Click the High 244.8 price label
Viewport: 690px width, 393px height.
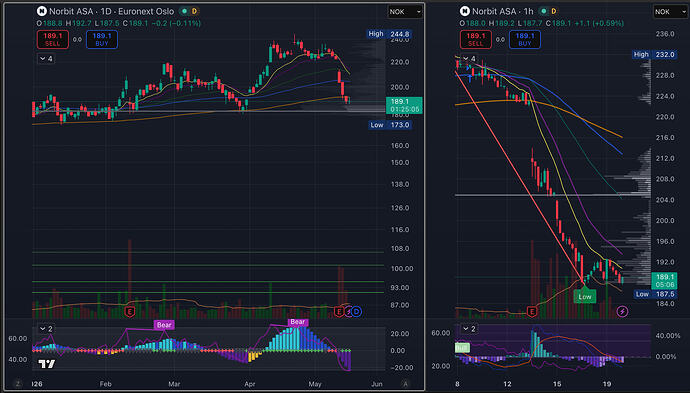[x=389, y=34]
